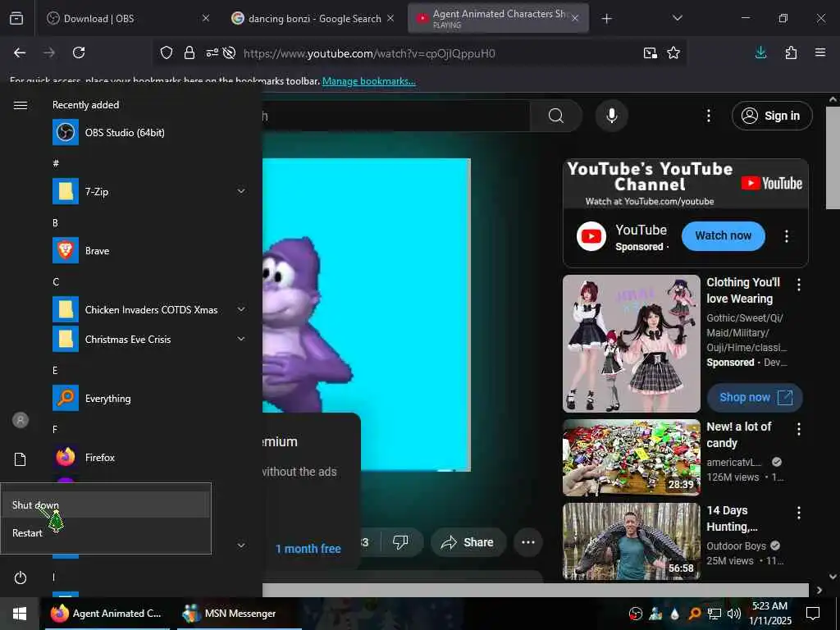Click the Watch now ad button
The image size is (840, 630).
point(724,235)
